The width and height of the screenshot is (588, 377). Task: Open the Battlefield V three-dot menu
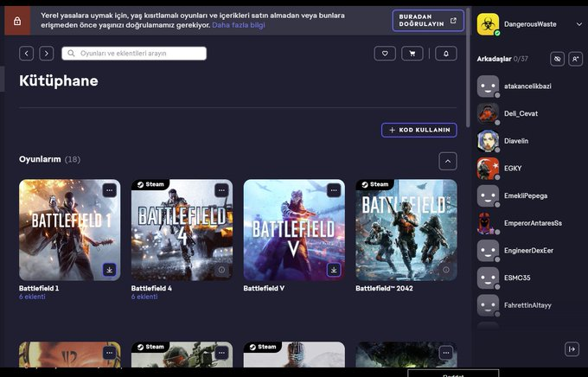click(334, 190)
